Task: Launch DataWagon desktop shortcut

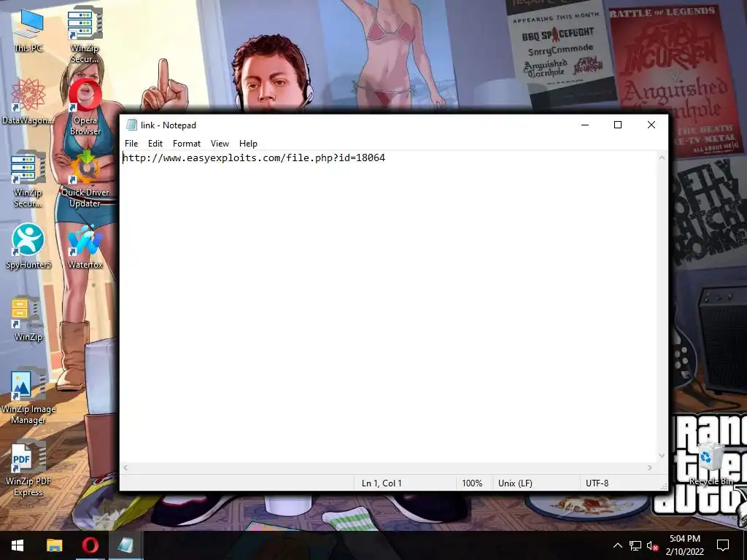Action: click(28, 102)
